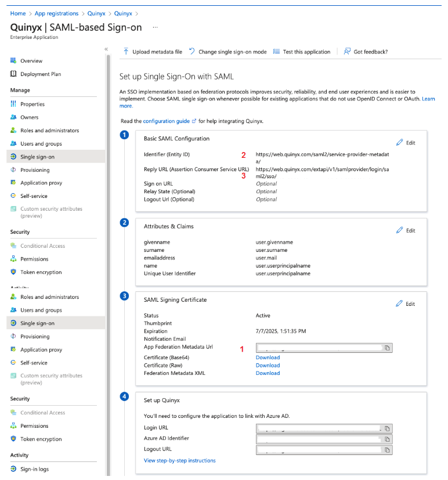Open first Users and groups under Manage

pyautogui.click(x=41, y=143)
